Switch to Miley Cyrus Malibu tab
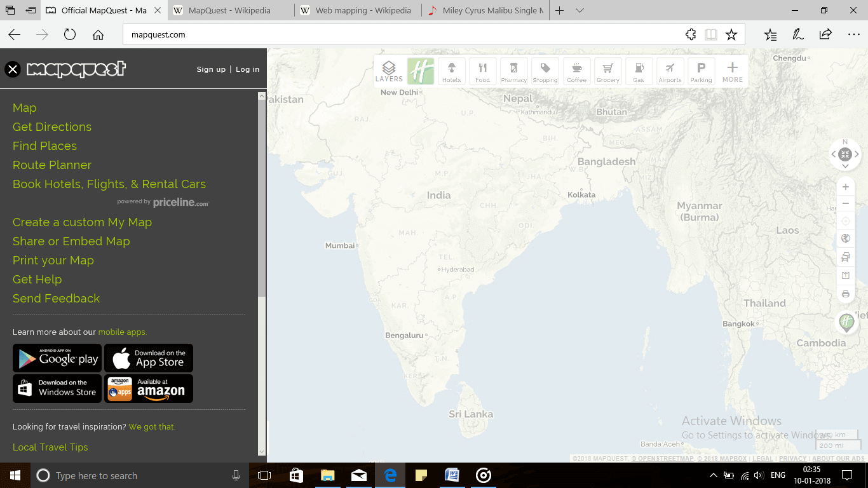Image resolution: width=868 pixels, height=488 pixels. point(486,11)
